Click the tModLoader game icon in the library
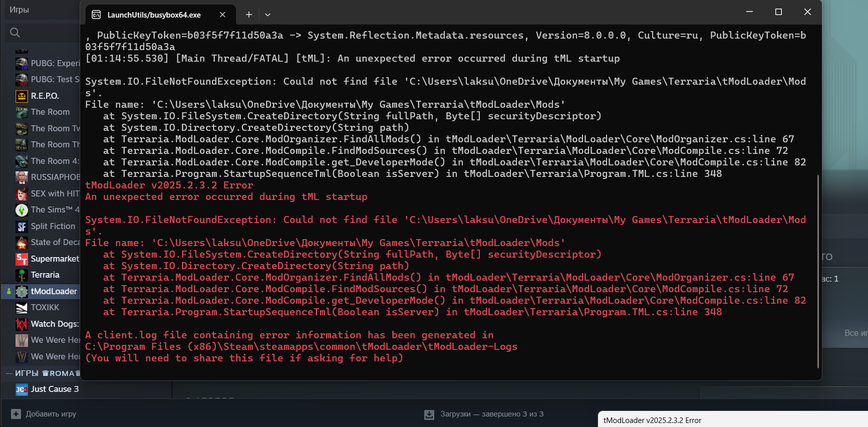The width and height of the screenshot is (868, 427). pos(22,291)
